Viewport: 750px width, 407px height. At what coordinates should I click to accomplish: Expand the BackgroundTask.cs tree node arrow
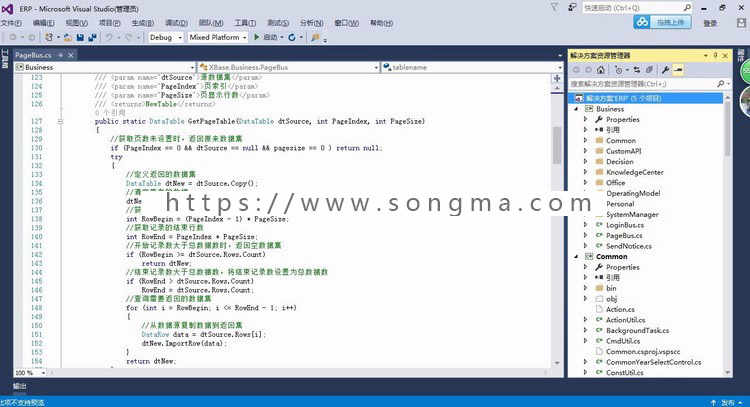point(585,330)
